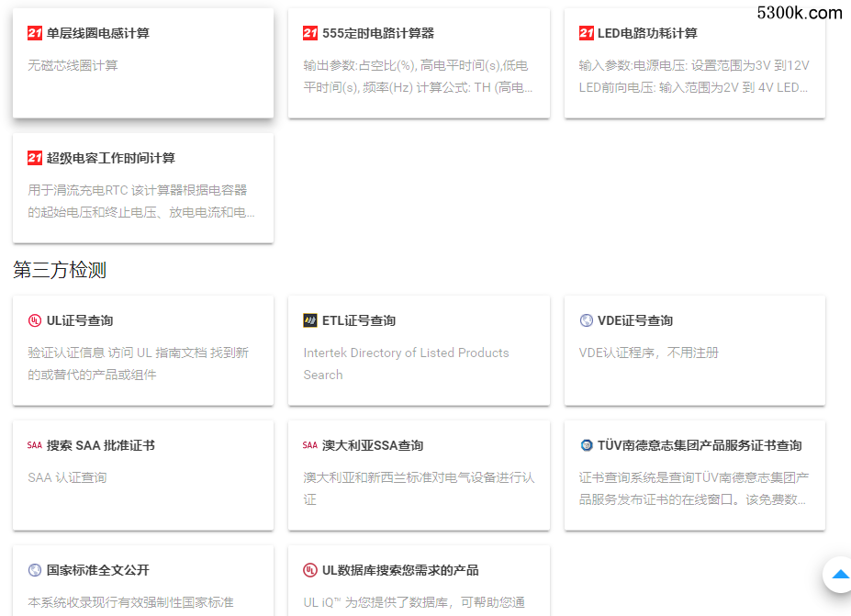Click the description 本系统收录现行有效强制性国家标准
The height and width of the screenshot is (616, 851).
pos(130,602)
